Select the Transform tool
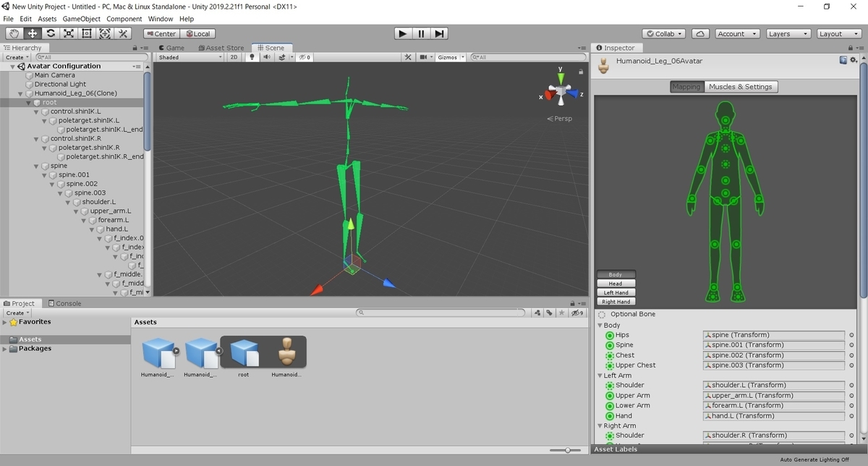The width and height of the screenshot is (868, 466). pos(105,33)
